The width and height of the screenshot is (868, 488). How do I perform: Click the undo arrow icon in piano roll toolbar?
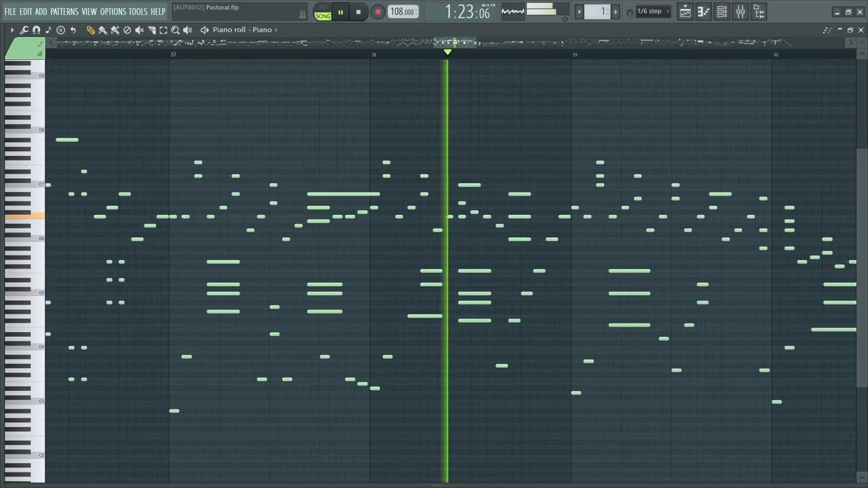73,30
